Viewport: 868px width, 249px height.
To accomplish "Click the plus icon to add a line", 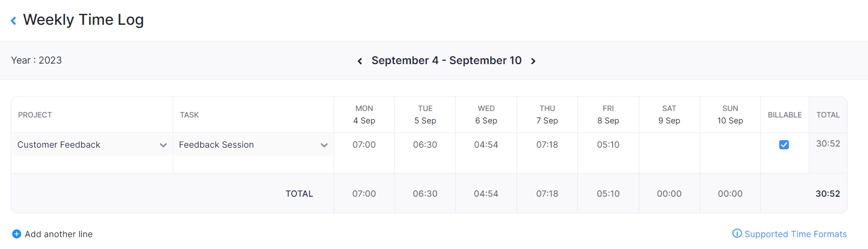I will tap(17, 234).
